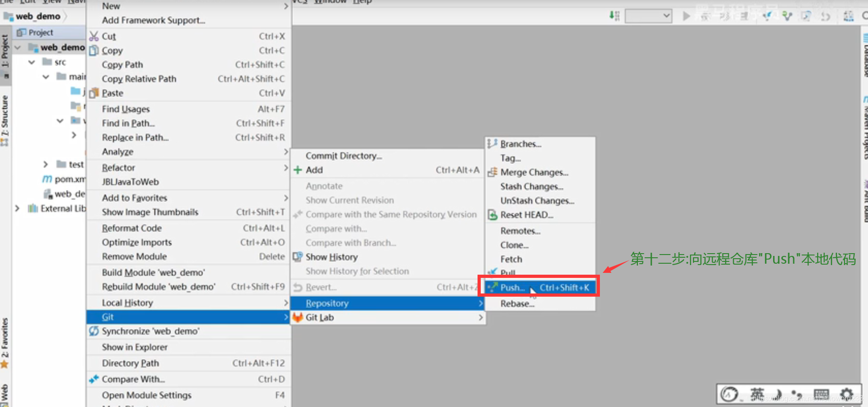Click the IME punctuation toggle icon
Screen dimensions: 868x407
797,394
